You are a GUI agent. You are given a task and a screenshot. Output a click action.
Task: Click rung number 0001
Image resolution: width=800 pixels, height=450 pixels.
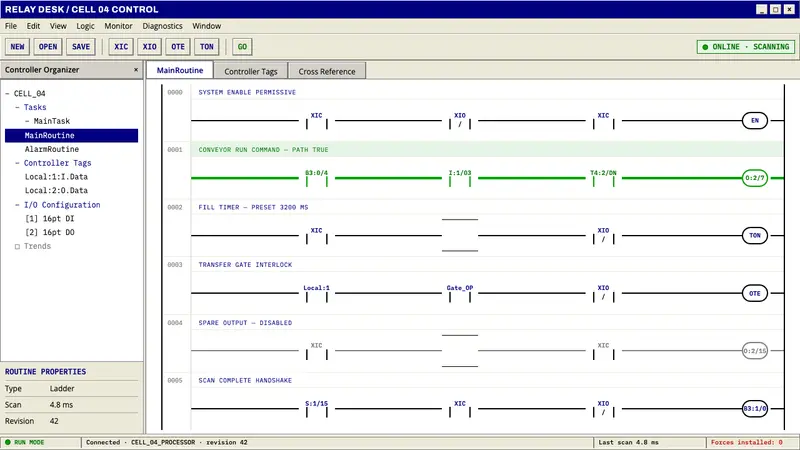pos(175,149)
